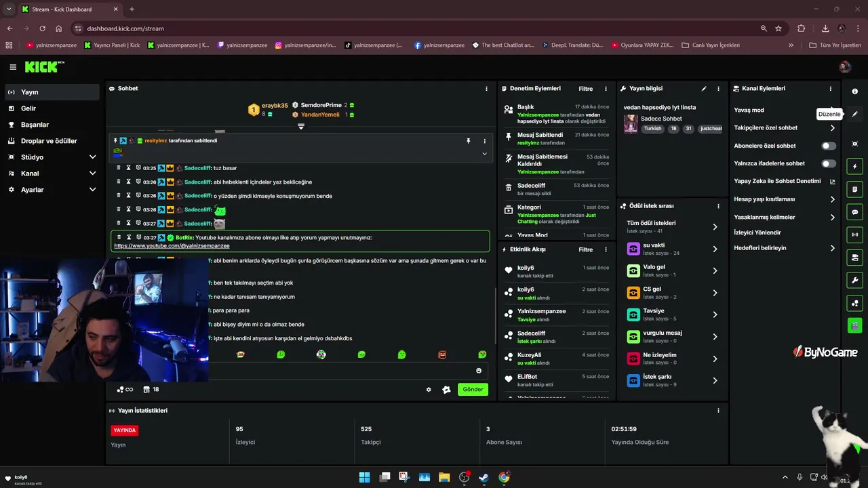Open Kanal Eylemleri panel options menu
The image size is (868, 488).
830,89
